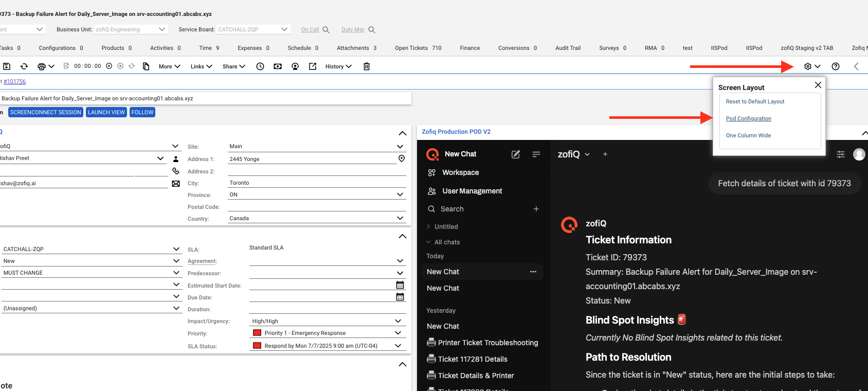The height and width of the screenshot is (391, 868).
Task: Open the Impact/Urgency dropdown
Action: coord(328,321)
